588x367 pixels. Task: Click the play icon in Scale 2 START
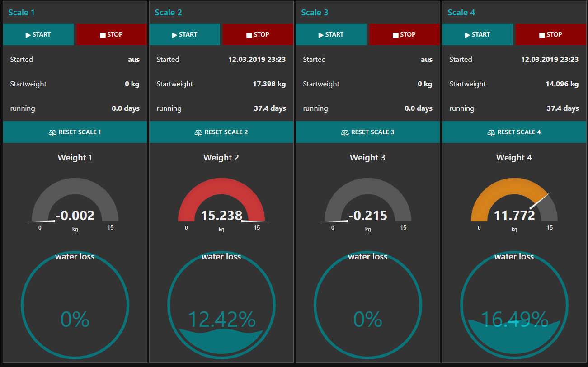point(174,35)
